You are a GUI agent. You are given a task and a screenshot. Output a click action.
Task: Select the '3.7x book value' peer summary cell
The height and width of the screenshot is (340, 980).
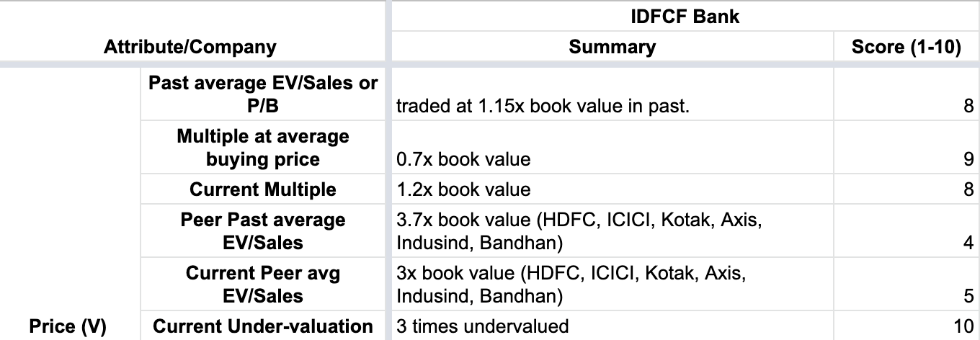[611, 231]
